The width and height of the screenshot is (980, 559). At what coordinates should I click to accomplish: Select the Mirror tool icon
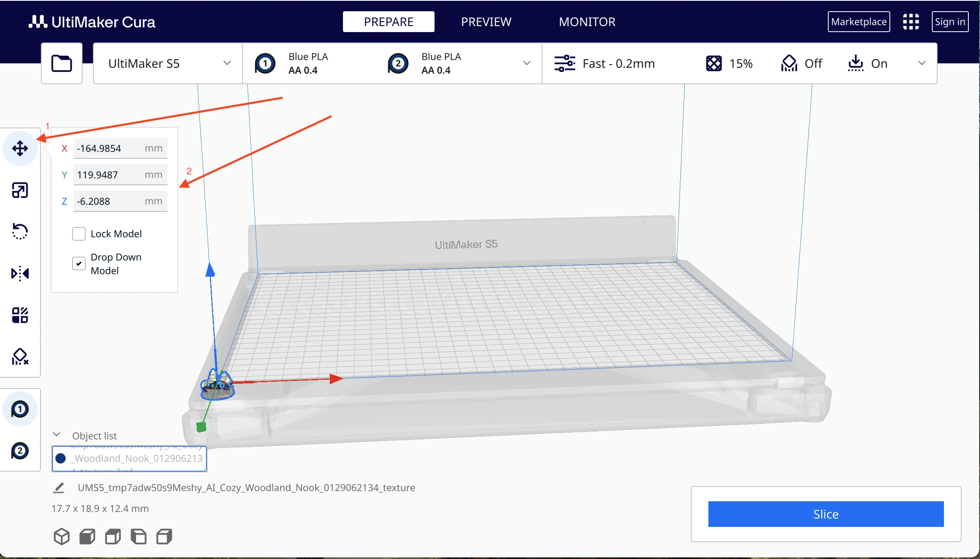point(20,273)
